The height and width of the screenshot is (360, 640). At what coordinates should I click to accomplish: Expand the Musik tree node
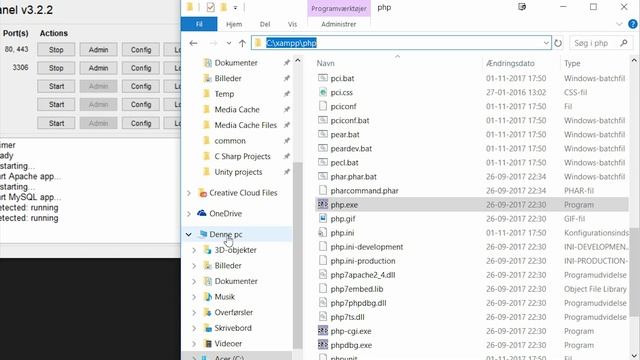194,297
